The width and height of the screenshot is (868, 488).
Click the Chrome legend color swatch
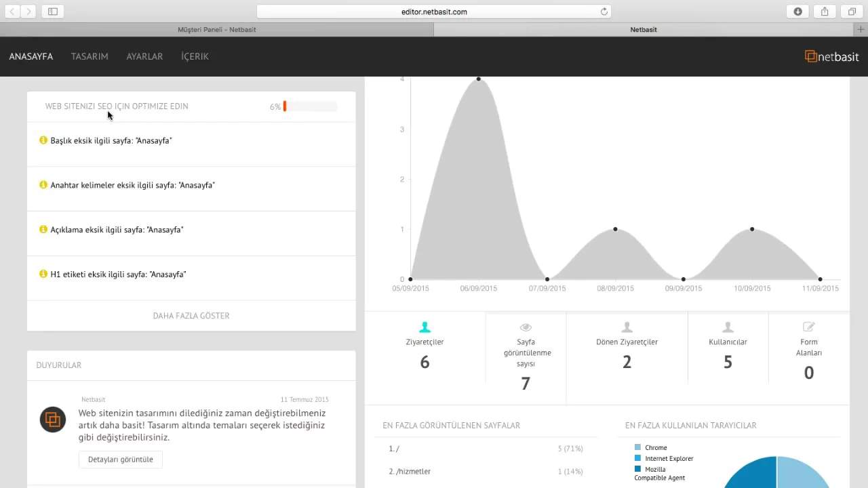637,447
